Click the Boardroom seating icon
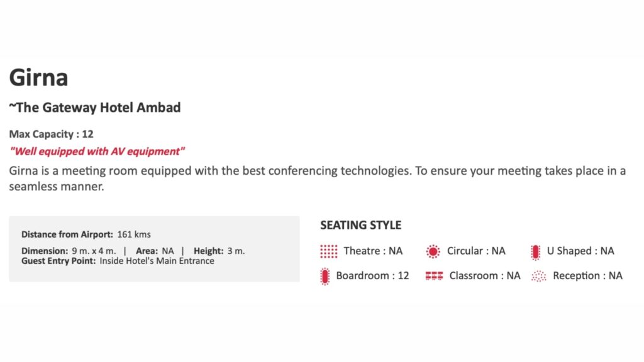 pyautogui.click(x=325, y=276)
